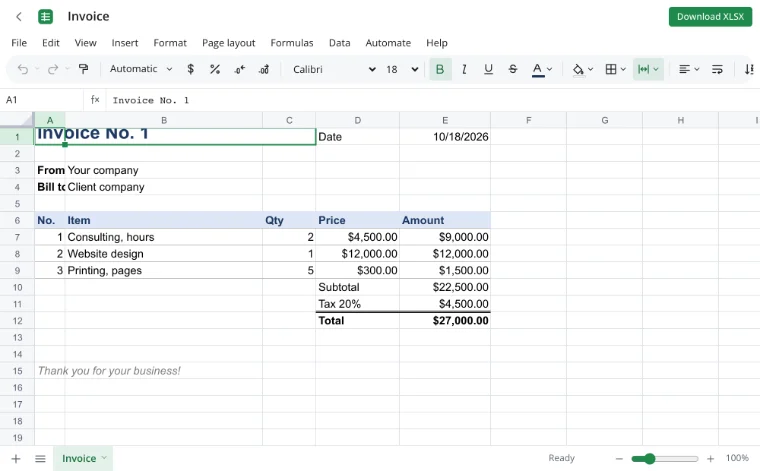Adjust the zoom slider handle
This screenshot has height=471, width=760.
pos(649,458)
